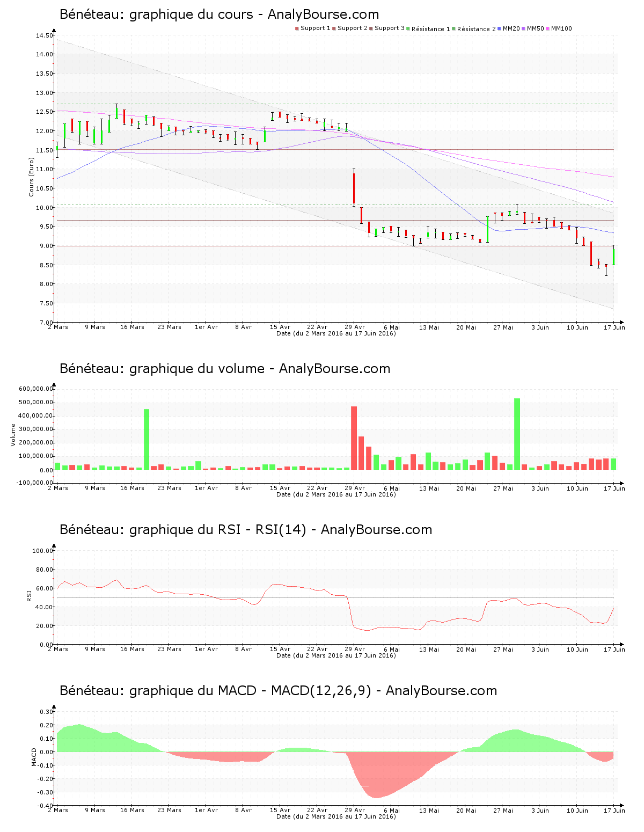
Task: Click '29 Avr' date on volume chart
Action: [355, 488]
